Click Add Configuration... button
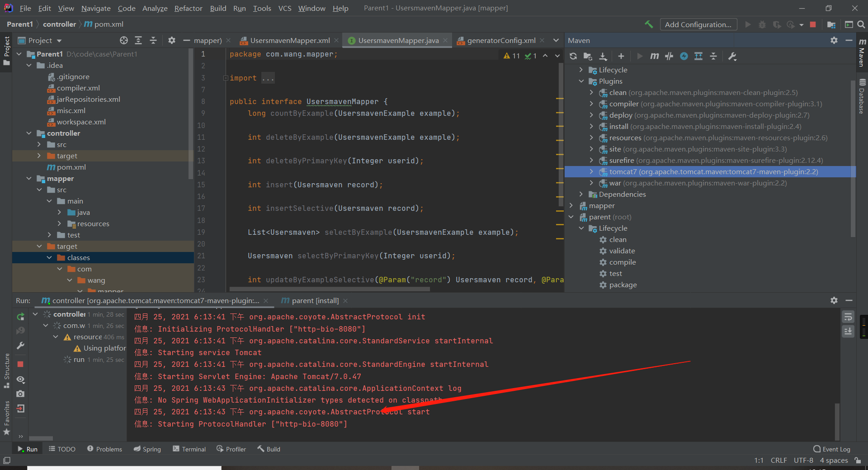The image size is (868, 470). point(698,24)
